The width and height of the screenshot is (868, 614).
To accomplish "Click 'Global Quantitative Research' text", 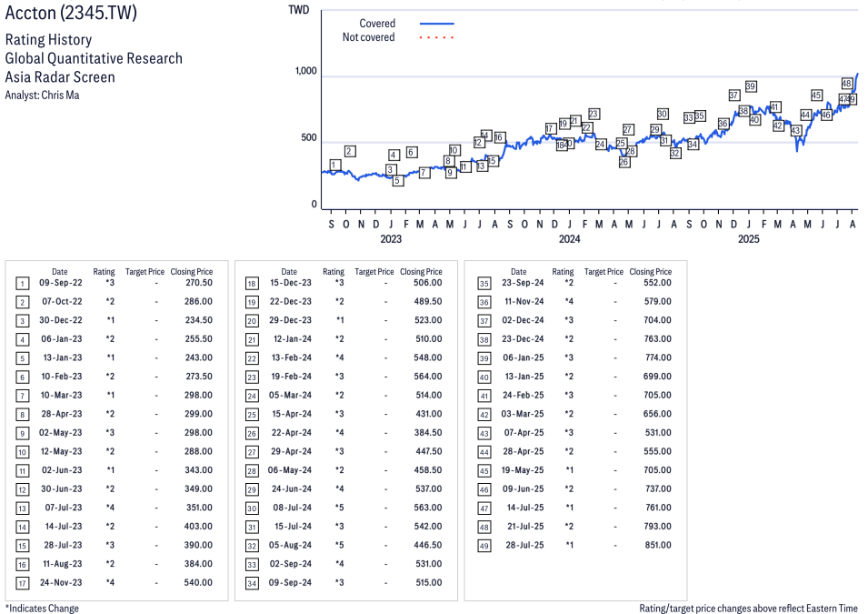I will tap(94, 58).
